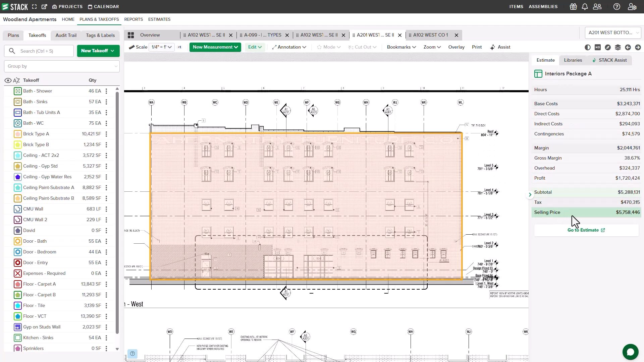
Task: Open the New Takeoff dropdown
Action: pyautogui.click(x=98, y=51)
